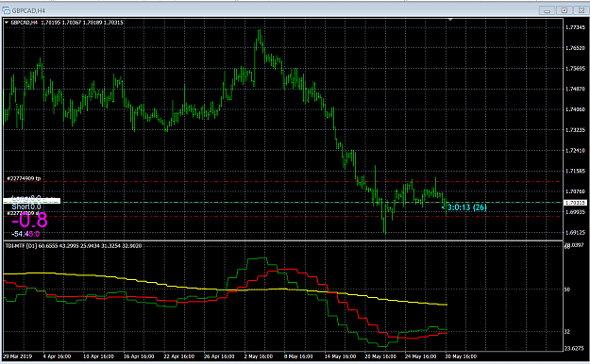Click the current price tag 1.70315
The width and height of the screenshot is (590, 364).
click(x=575, y=203)
